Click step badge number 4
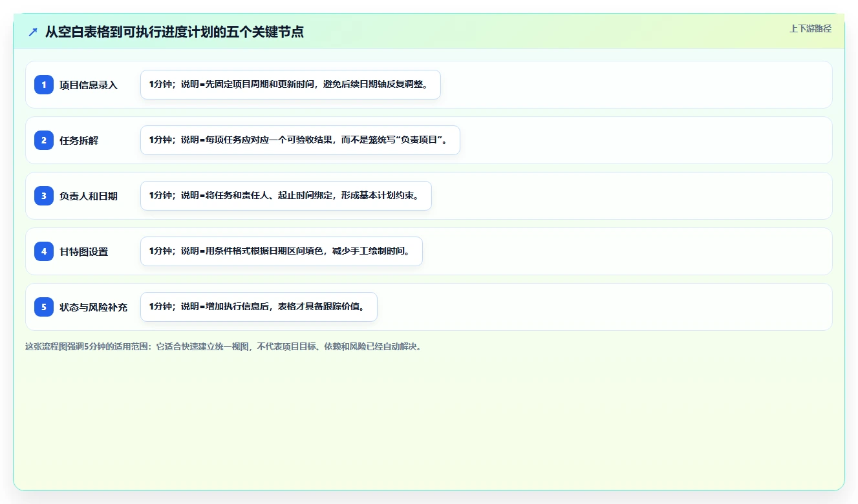 [x=44, y=251]
